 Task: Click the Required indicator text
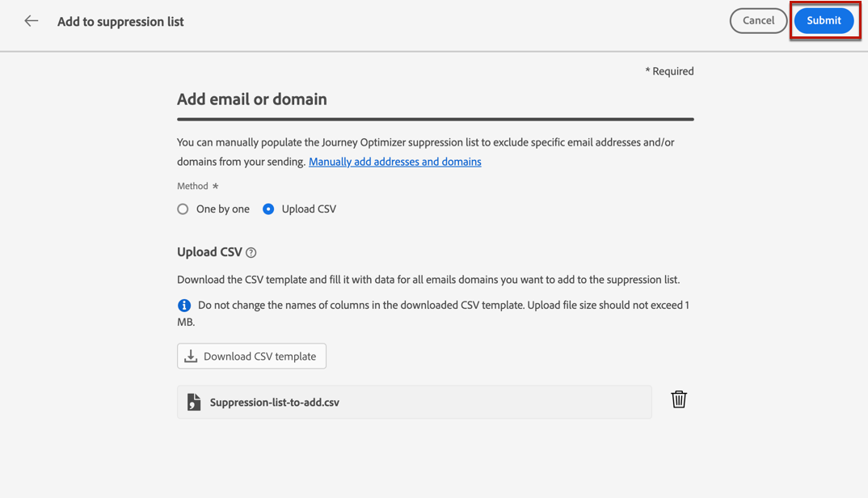669,71
